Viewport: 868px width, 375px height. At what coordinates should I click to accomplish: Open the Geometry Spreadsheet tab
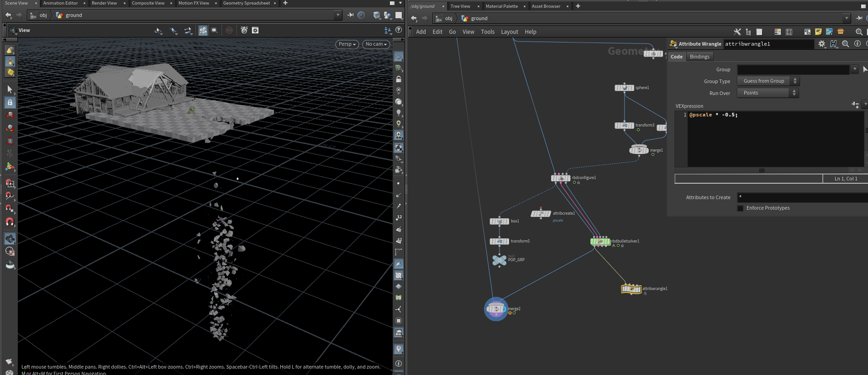coord(247,3)
